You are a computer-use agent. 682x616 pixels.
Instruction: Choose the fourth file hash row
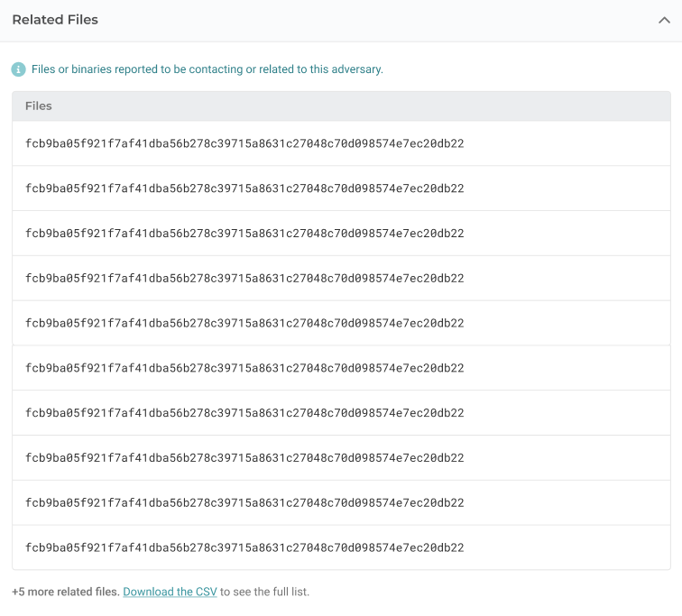[244, 279]
